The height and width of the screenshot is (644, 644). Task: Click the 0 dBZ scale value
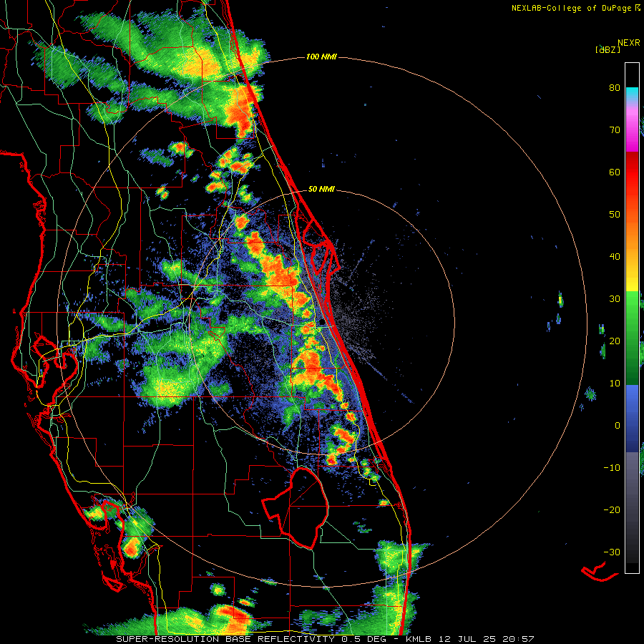tap(618, 426)
